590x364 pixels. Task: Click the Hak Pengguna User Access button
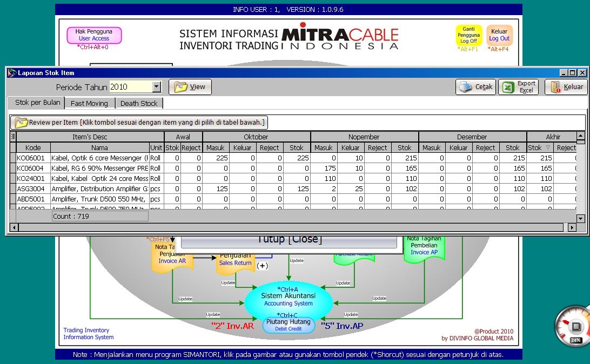click(94, 35)
